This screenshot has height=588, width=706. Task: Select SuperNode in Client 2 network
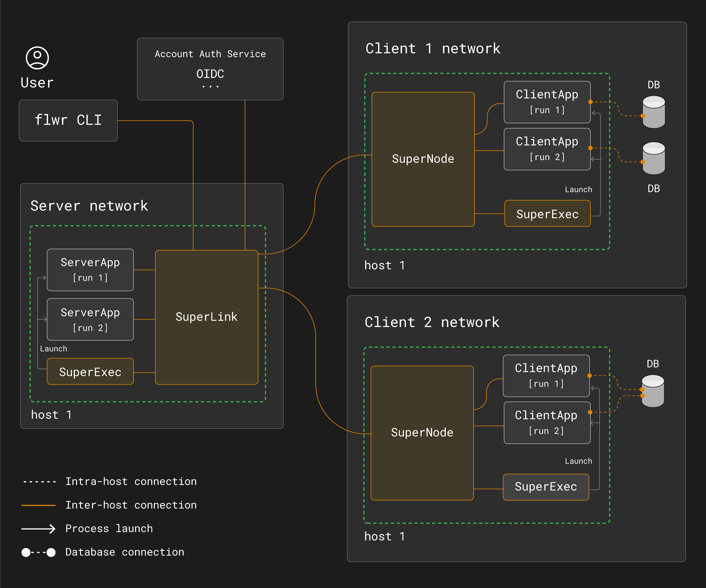click(422, 433)
